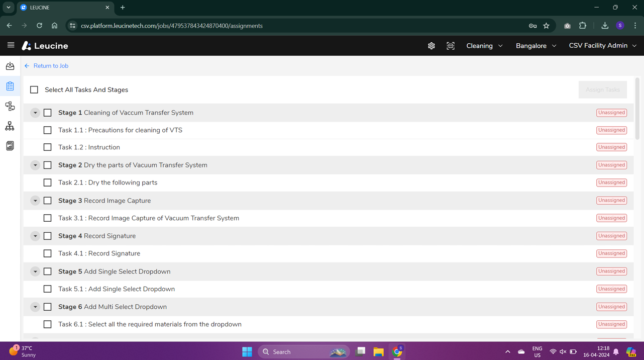Check Task 6.1 required materials checkbox

point(48,324)
